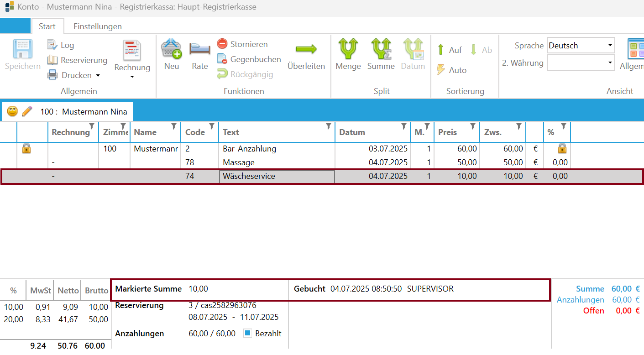Select the 100 : Mustermann Nina tab
The height and width of the screenshot is (355, 644).
[84, 112]
